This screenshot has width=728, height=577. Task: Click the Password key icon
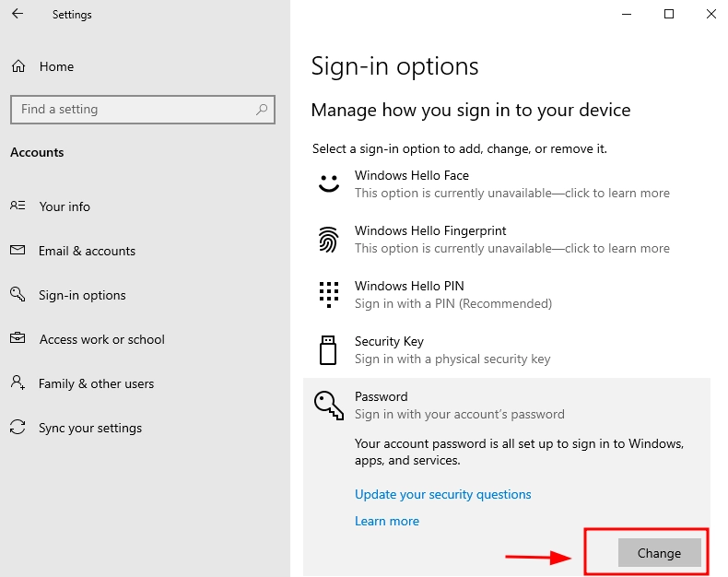329,406
